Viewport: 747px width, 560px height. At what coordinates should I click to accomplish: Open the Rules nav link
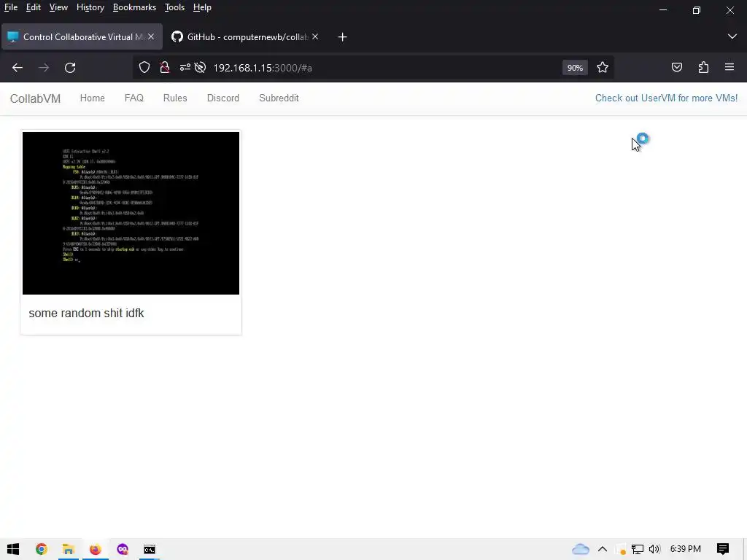coord(175,98)
